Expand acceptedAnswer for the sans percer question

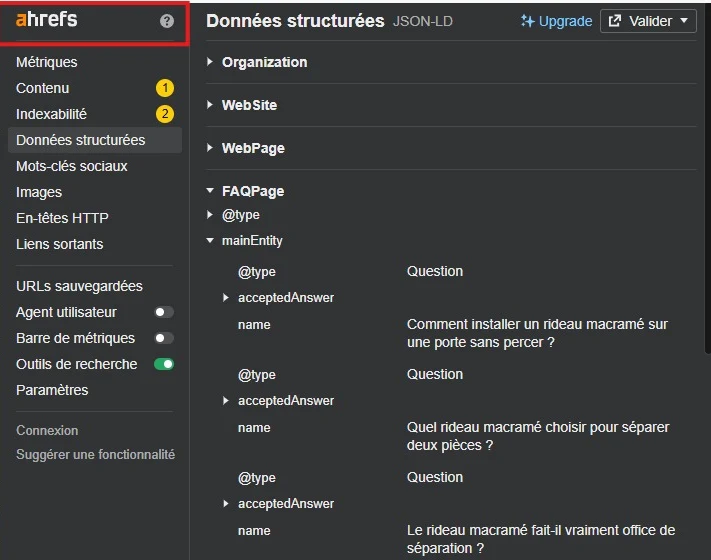(x=225, y=297)
